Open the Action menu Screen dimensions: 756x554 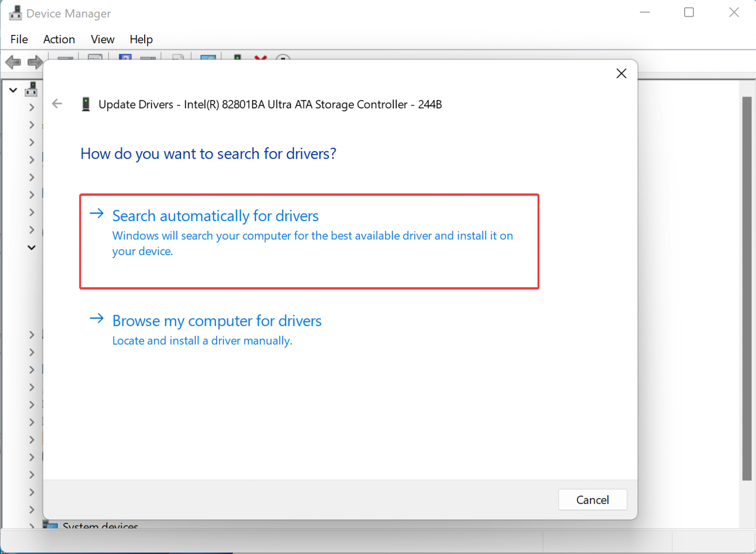tap(59, 39)
